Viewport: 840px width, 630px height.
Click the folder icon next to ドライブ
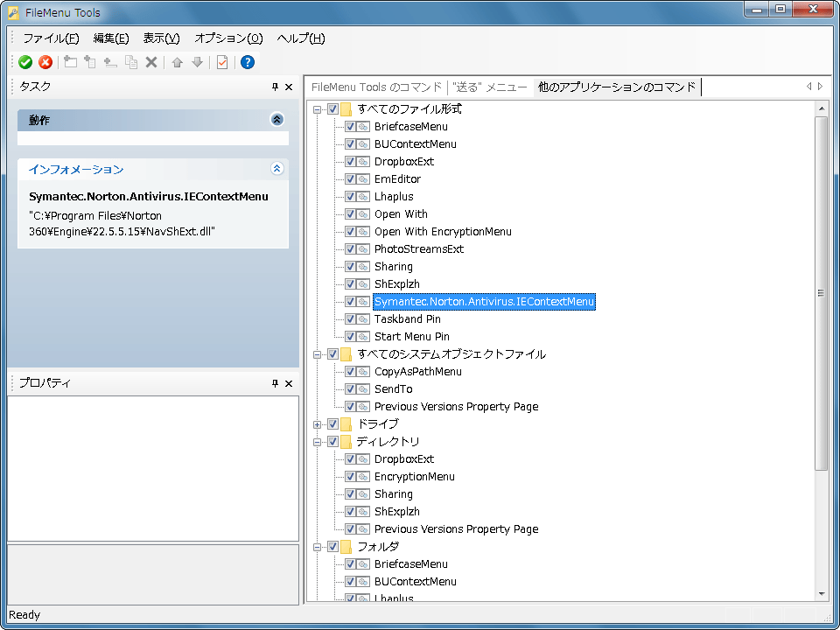pos(346,424)
